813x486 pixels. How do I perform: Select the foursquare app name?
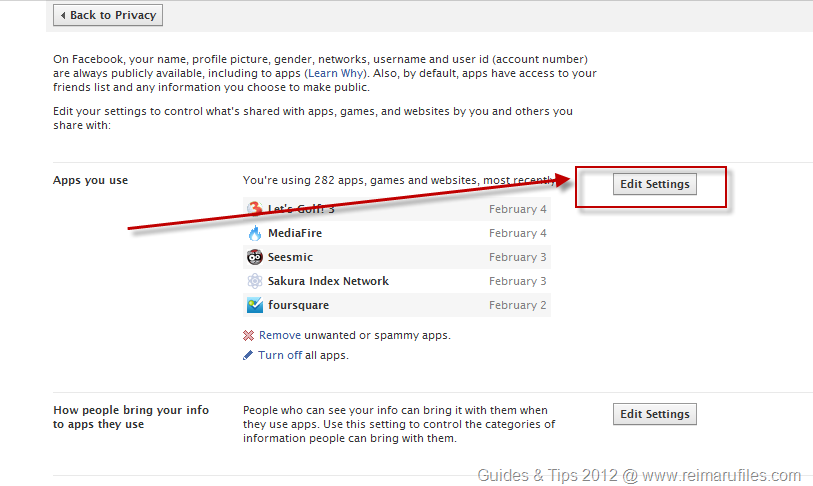(x=298, y=305)
